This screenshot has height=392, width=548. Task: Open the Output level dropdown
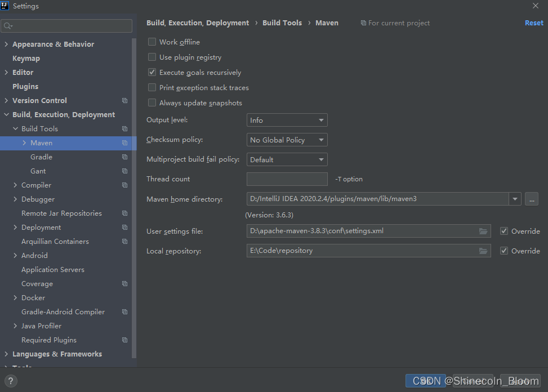[x=287, y=120]
